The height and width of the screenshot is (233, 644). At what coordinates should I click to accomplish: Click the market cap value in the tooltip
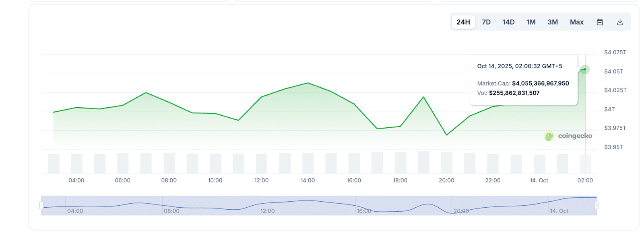[540, 84]
